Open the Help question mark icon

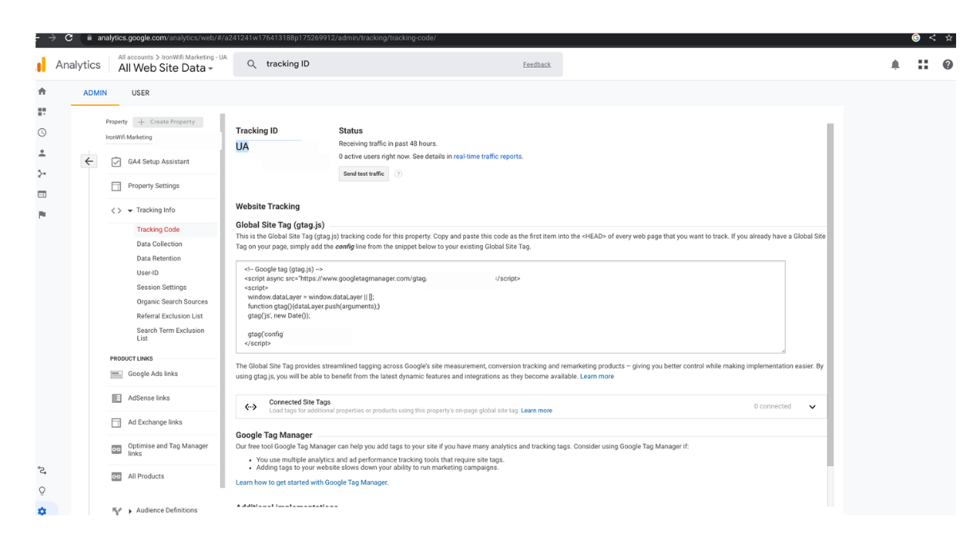pyautogui.click(x=947, y=64)
